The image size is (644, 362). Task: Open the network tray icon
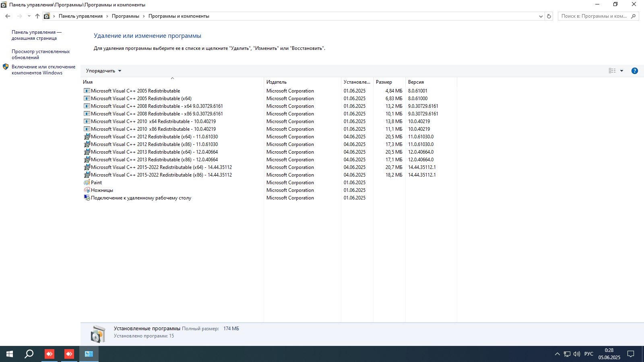pyautogui.click(x=567, y=354)
